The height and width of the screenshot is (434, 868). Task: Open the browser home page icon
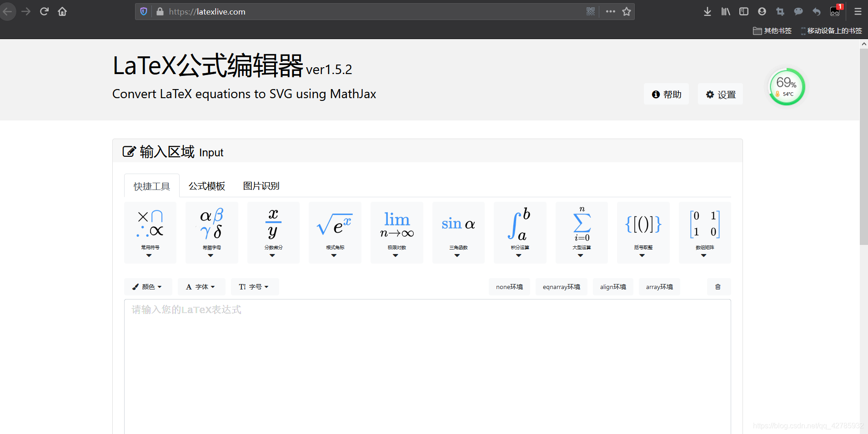[x=62, y=11]
